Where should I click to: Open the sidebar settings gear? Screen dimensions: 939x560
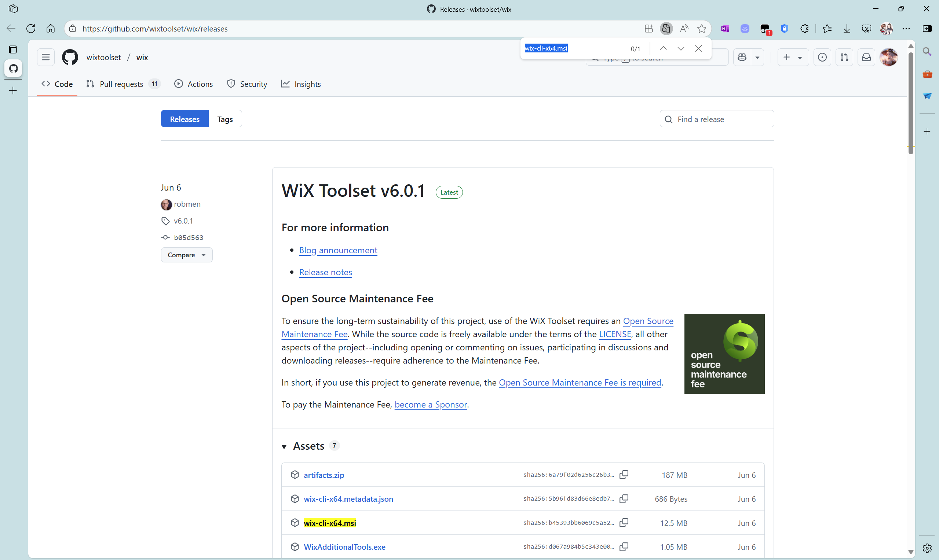[x=927, y=548]
